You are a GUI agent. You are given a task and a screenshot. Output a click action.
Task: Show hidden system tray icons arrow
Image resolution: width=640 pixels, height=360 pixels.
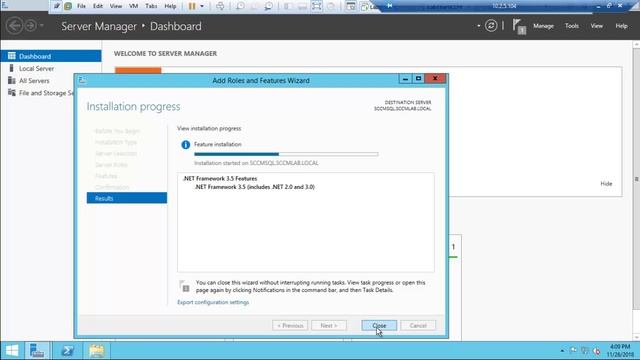562,351
